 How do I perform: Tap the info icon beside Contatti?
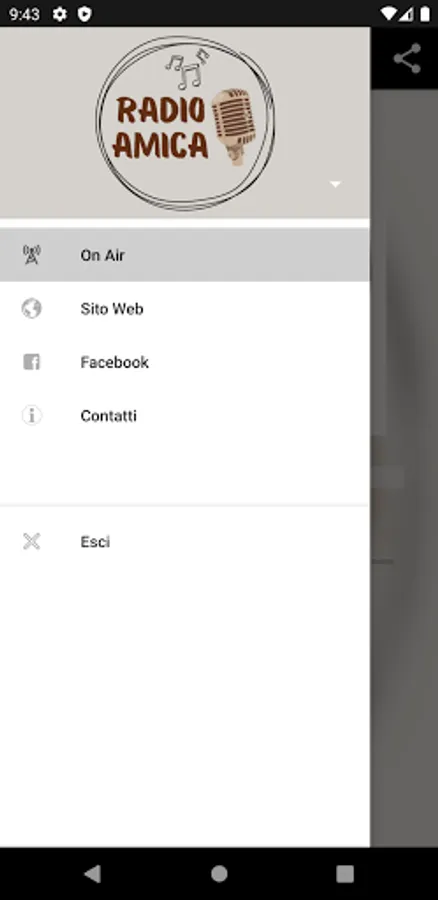pos(32,415)
